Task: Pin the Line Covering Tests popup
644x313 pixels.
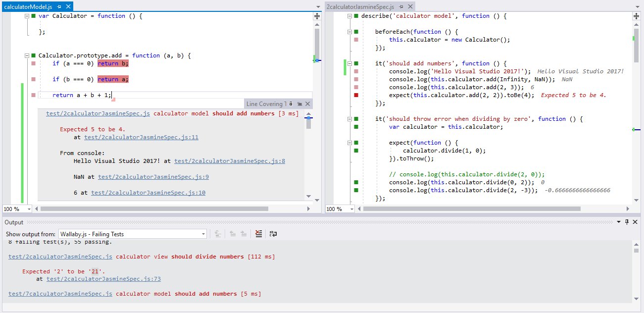Action: pos(299,104)
